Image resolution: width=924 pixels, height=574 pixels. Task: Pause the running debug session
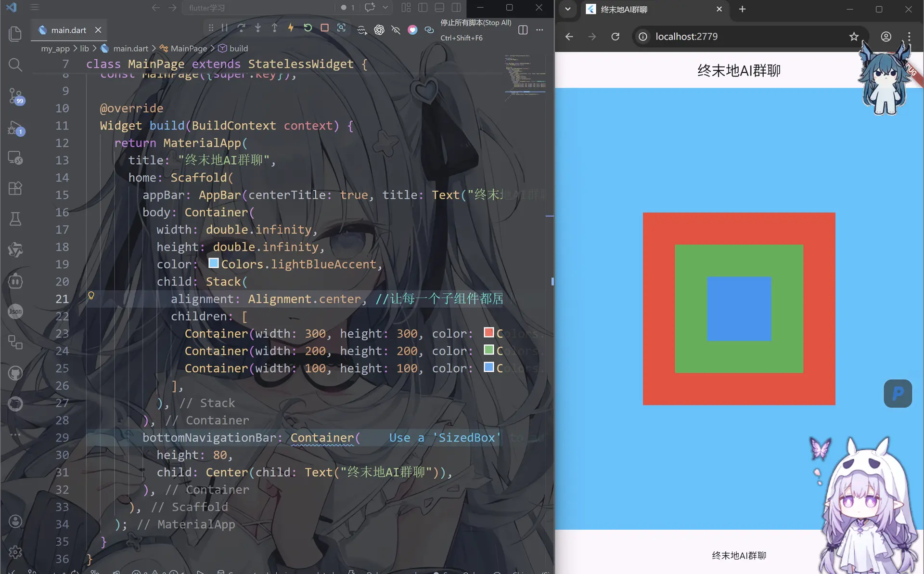coord(225,28)
